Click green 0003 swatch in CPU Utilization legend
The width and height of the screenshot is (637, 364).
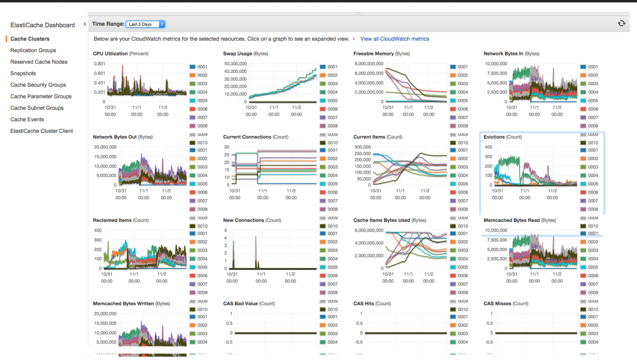pyautogui.click(x=193, y=84)
